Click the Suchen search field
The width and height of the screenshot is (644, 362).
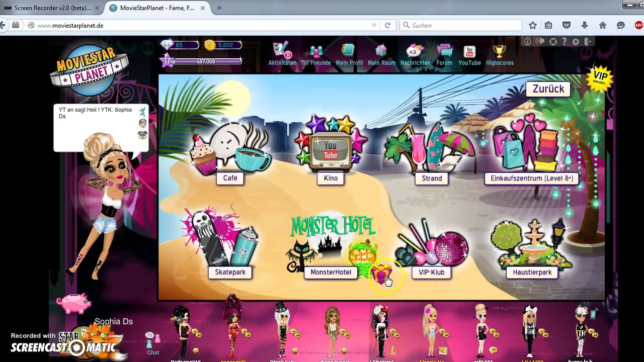(x=461, y=25)
